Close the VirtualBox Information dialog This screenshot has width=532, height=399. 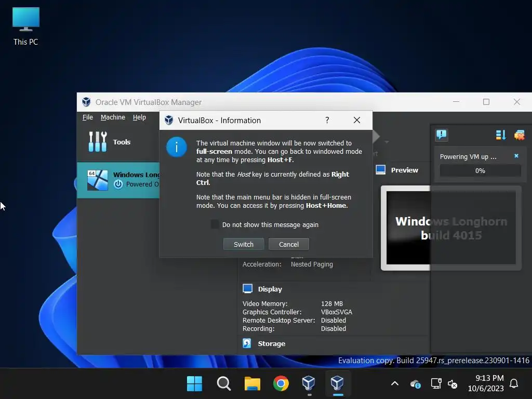(x=357, y=120)
